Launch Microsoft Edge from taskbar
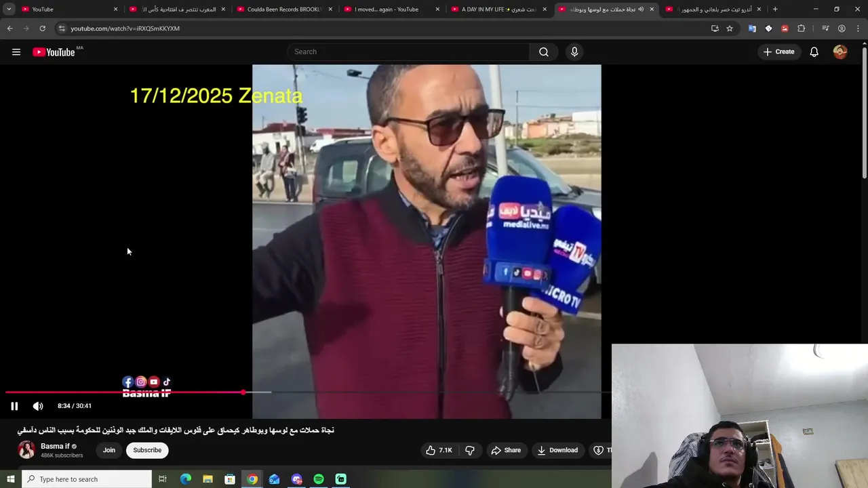 coord(186,479)
